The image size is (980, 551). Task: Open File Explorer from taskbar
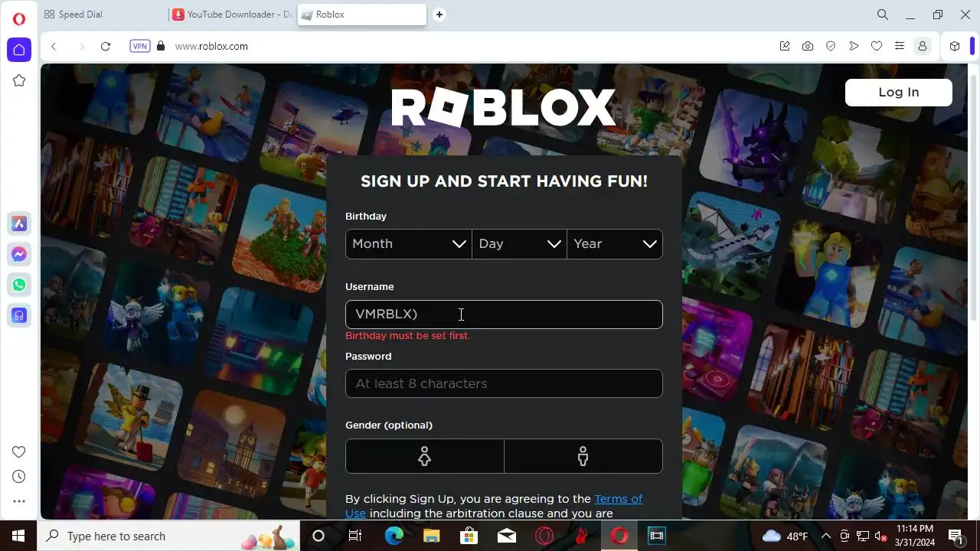431,536
